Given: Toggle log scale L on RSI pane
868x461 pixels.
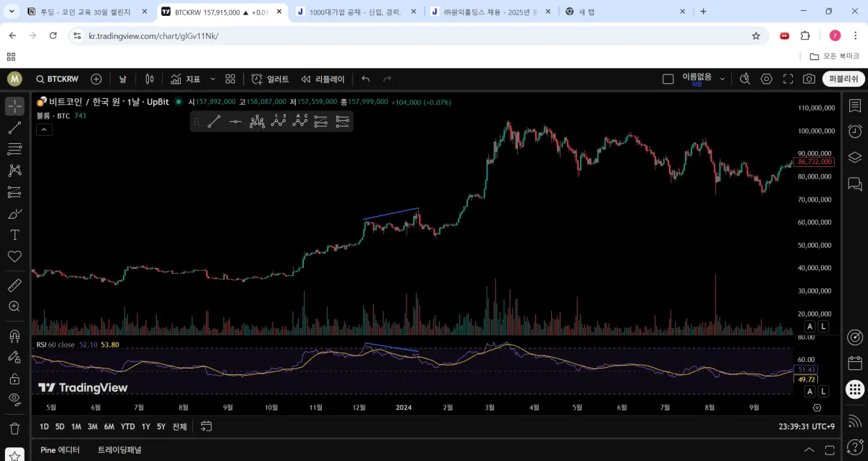Looking at the screenshot, I should tap(824, 391).
